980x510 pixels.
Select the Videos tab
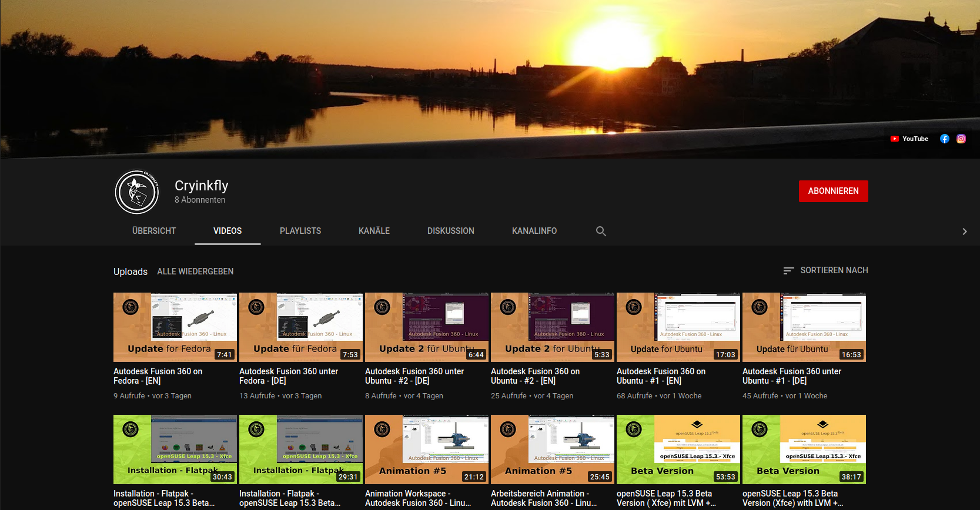pyautogui.click(x=228, y=231)
